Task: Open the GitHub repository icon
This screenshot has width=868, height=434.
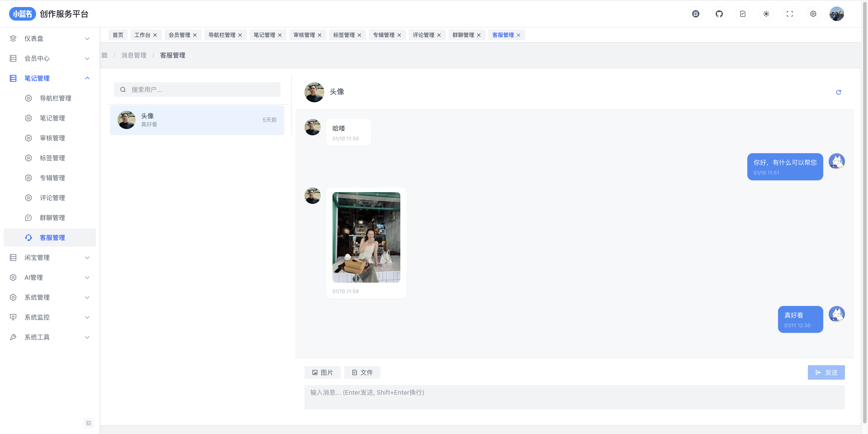Action: click(x=719, y=14)
